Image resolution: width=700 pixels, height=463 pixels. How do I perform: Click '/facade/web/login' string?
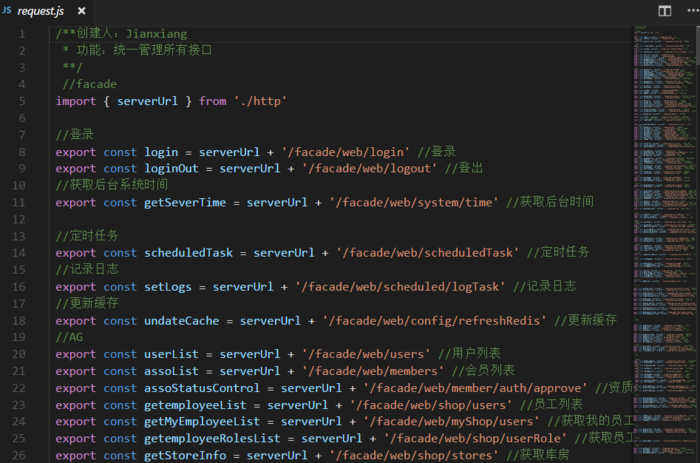pyautogui.click(x=346, y=152)
